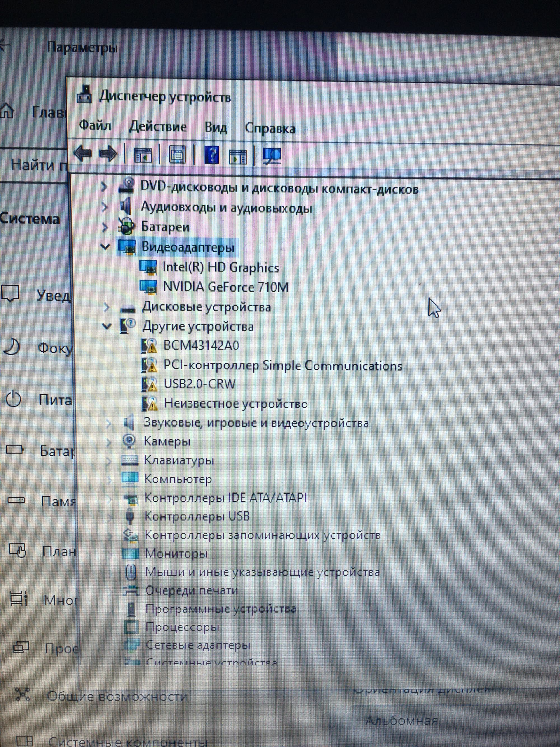Click the warning icon beside BCM43142A0
560x747 pixels.
[x=150, y=345]
